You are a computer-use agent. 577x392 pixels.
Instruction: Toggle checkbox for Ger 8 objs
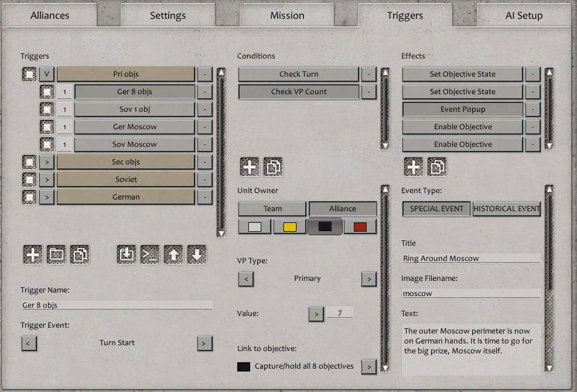tap(47, 92)
